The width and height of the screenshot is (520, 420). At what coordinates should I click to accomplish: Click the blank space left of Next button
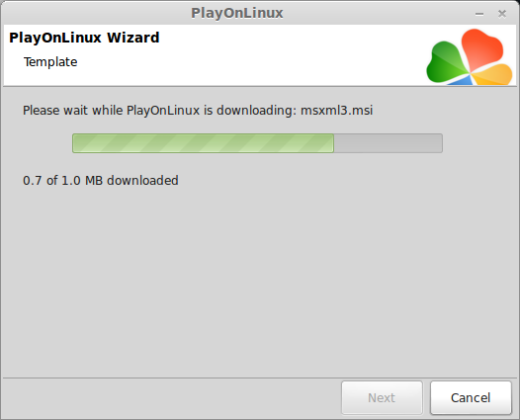tap(171, 397)
